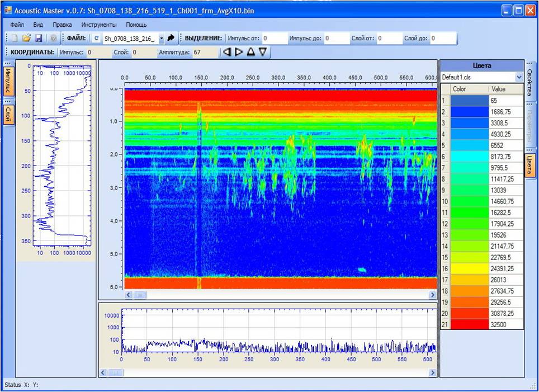
Task: Click the black arrow next to file dropdown
Action: click(x=171, y=39)
